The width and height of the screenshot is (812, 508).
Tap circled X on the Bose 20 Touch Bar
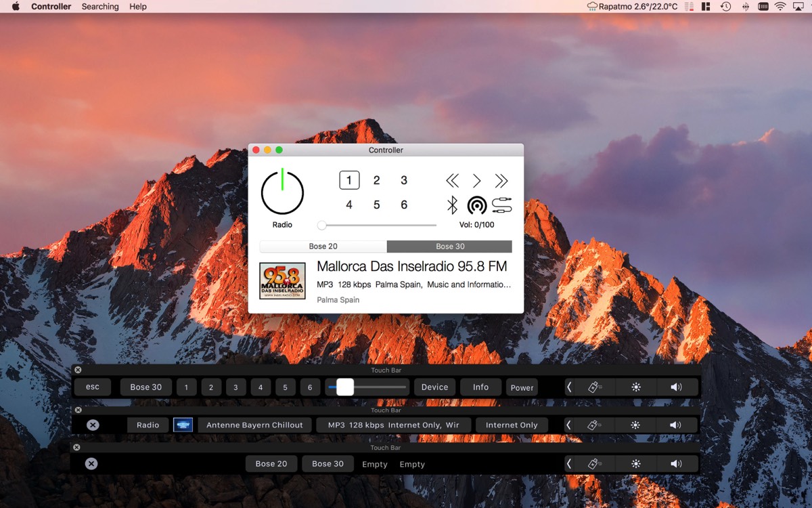(91, 463)
